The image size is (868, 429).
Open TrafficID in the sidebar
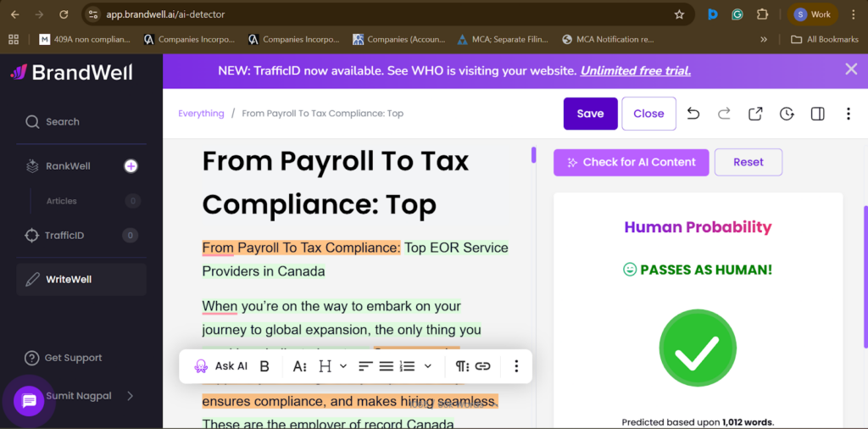tap(64, 236)
